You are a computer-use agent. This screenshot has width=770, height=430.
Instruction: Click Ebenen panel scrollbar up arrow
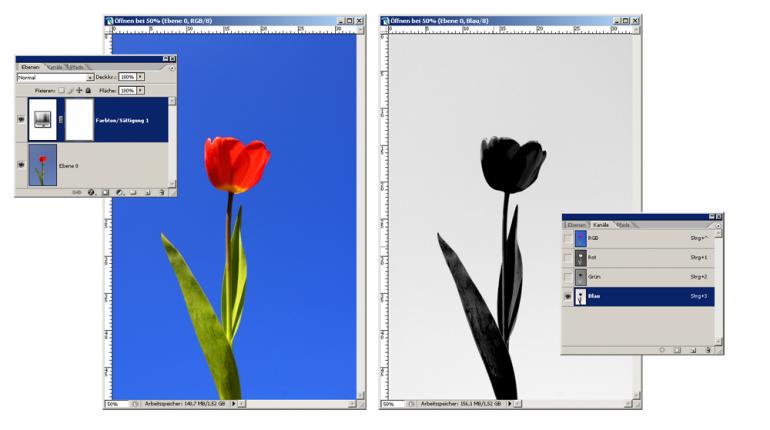coord(172,101)
